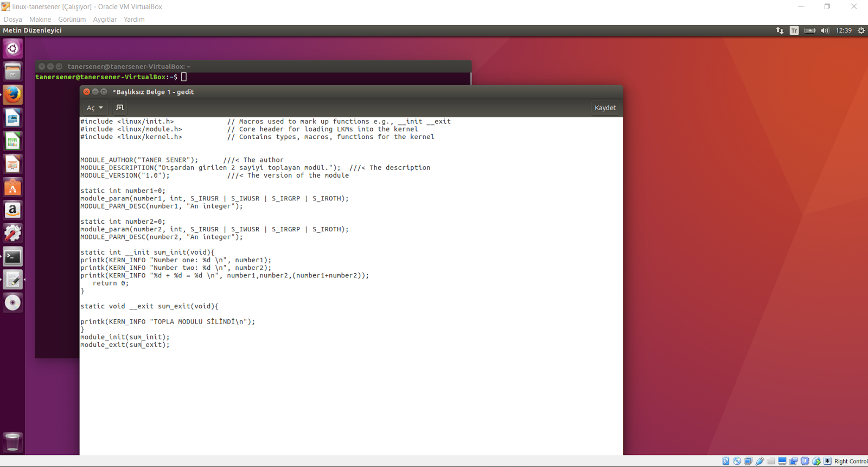Open the Files manager from the launcher
868x467 pixels.
pos(12,71)
